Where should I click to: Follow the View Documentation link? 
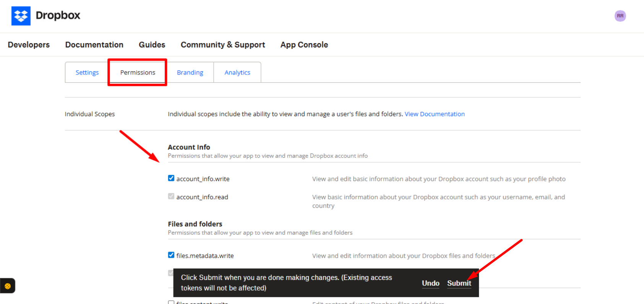pos(435,114)
